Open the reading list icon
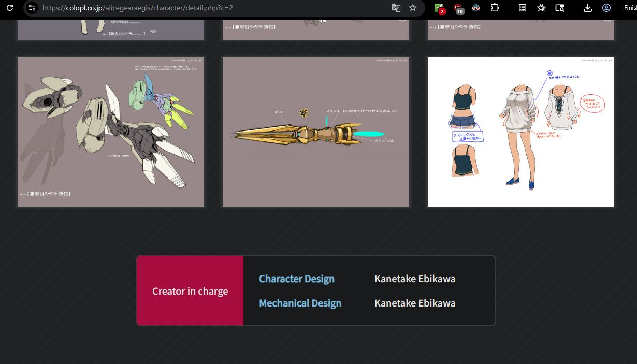 coord(523,8)
